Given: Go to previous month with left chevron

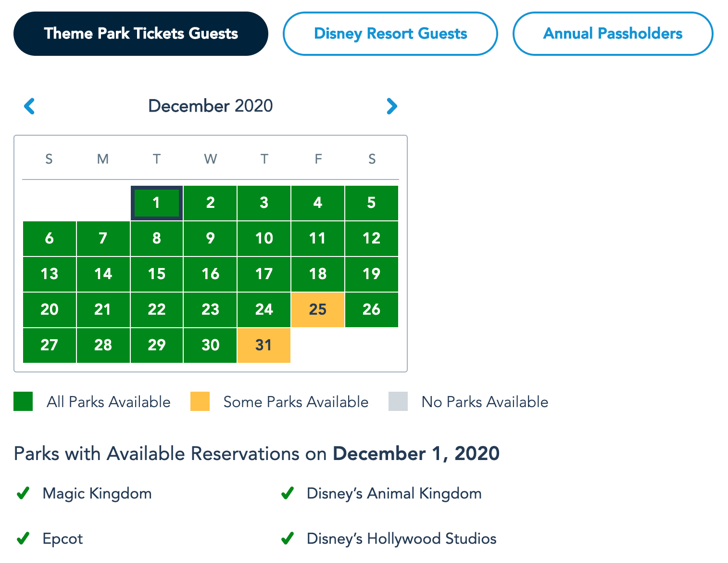Looking at the screenshot, I should (x=29, y=106).
